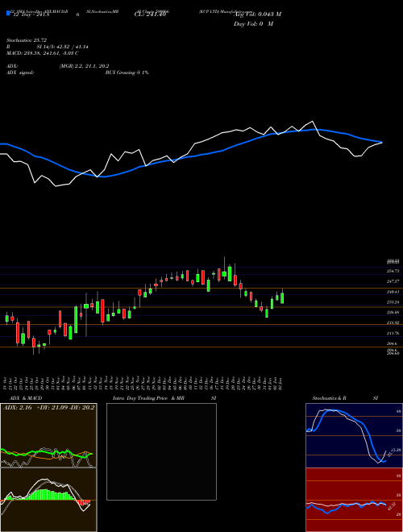Click the 219.92 price axis label
The width and height of the screenshot is (403, 532).
point(393,322)
